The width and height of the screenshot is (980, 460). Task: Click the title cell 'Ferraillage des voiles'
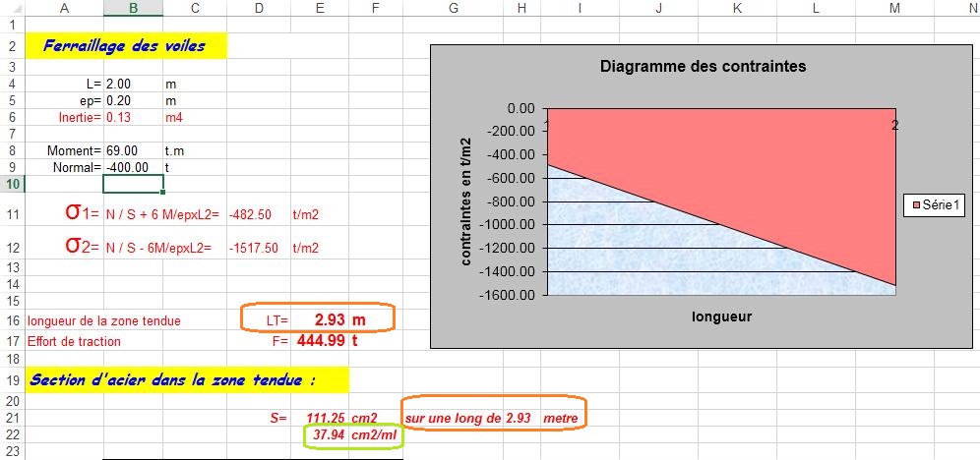tap(126, 46)
